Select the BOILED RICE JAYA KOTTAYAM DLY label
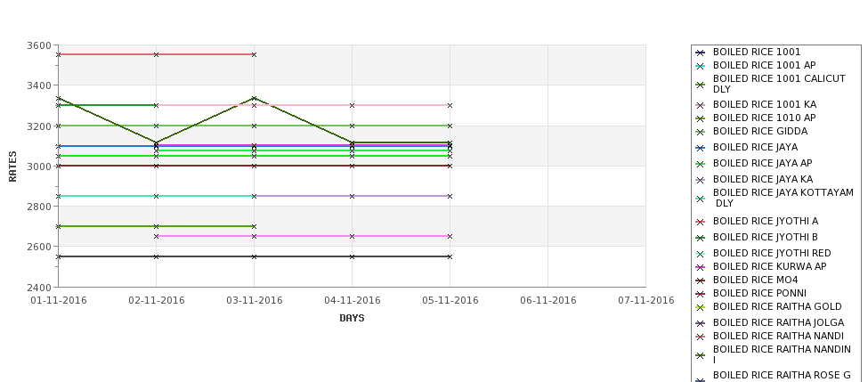868x382 pixels. point(783,199)
